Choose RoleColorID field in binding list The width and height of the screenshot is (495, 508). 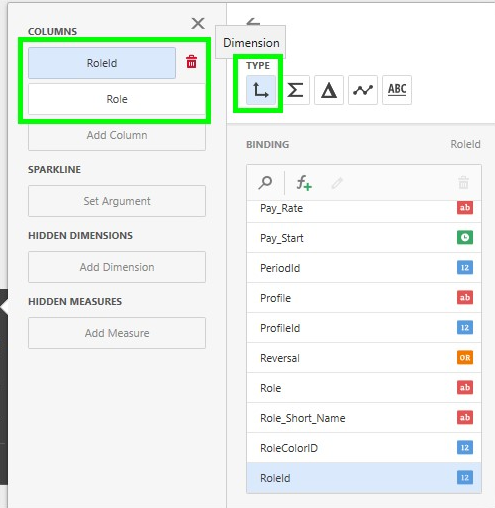click(364, 448)
